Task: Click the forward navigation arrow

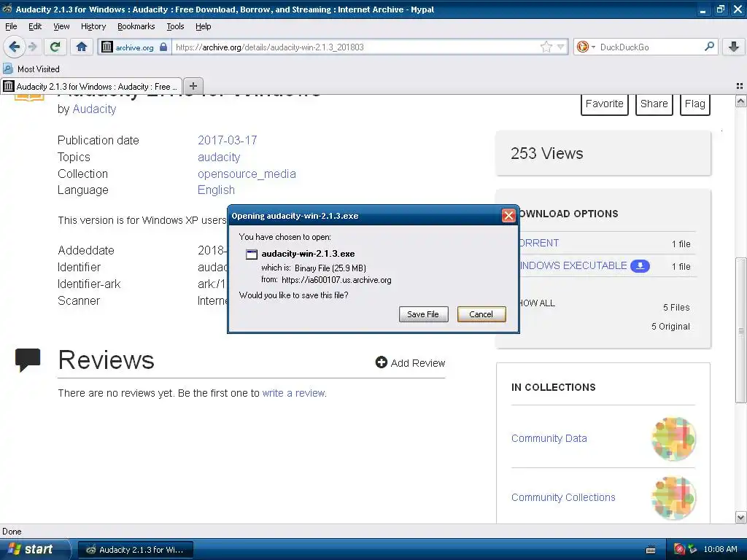Action: [32, 47]
